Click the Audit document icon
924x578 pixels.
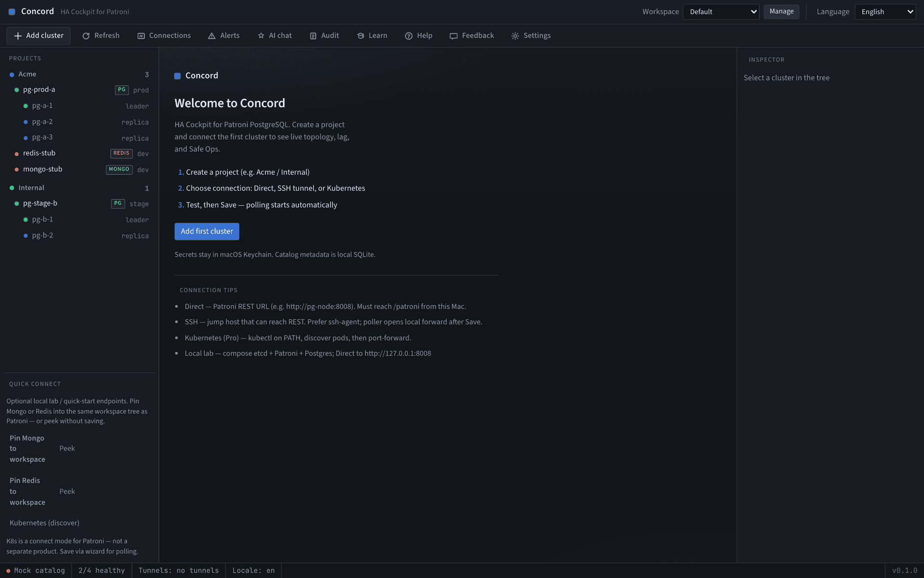(x=313, y=36)
